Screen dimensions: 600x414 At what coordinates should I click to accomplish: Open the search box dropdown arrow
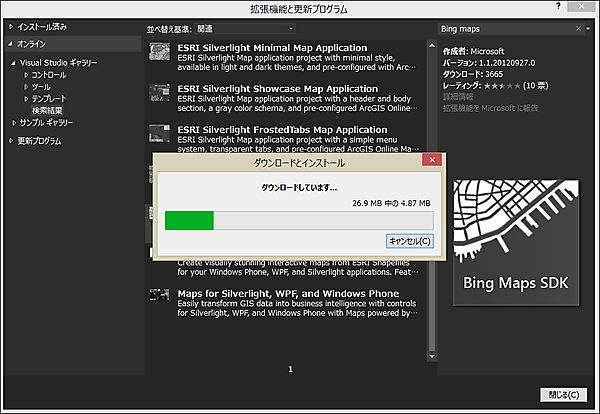(x=588, y=29)
